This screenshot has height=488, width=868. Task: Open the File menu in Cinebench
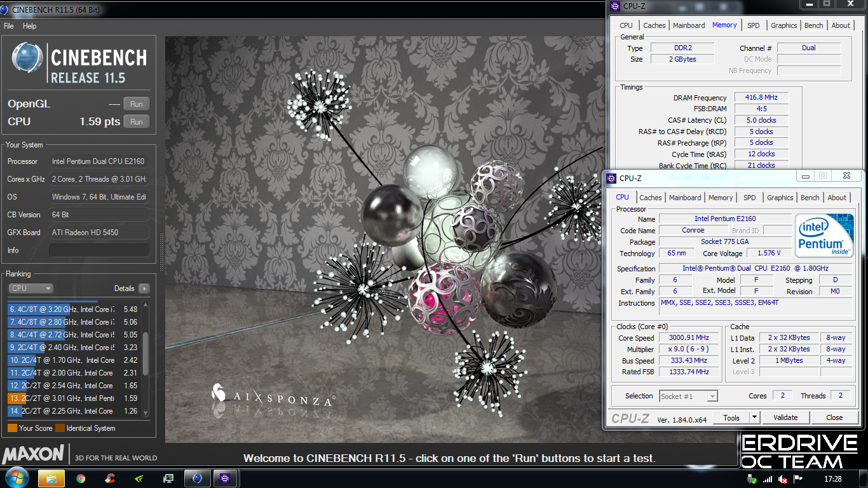9,26
